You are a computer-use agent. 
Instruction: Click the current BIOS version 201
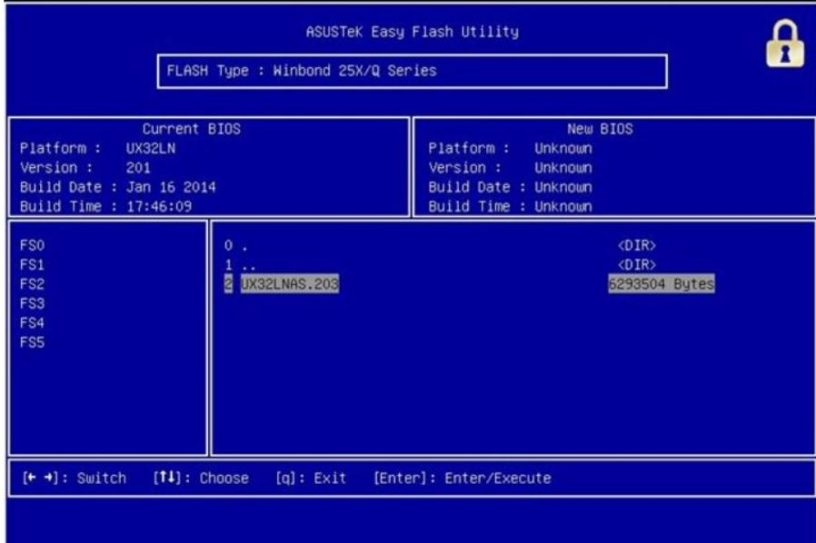[138, 168]
